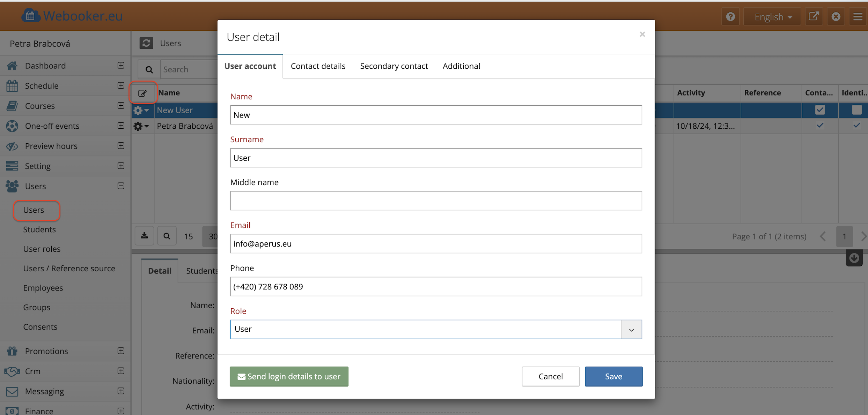Click the search magnifier icon beside Search field
This screenshot has height=415, width=868.
149,69
